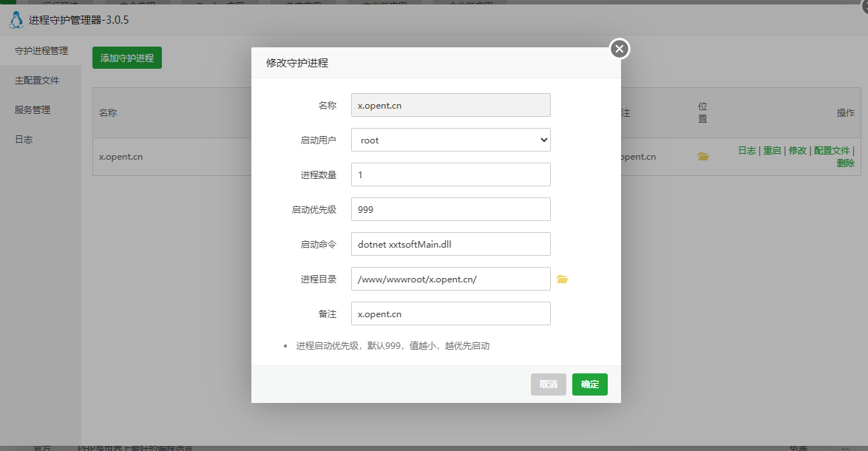Click the 取消 cancel button

point(548,384)
